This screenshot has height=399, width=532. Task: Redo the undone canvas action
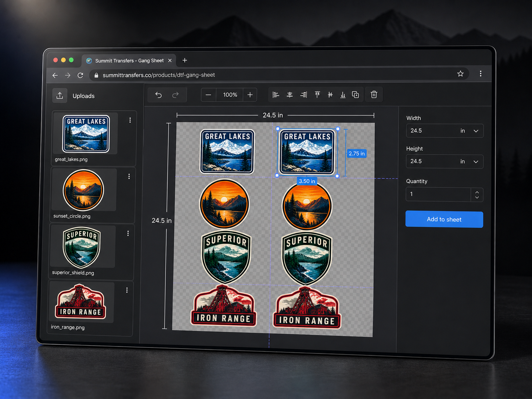pos(176,95)
